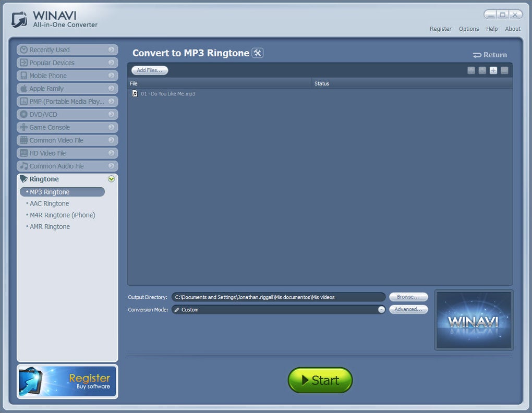Select AAC Ringtone format
532x413 pixels.
(49, 203)
